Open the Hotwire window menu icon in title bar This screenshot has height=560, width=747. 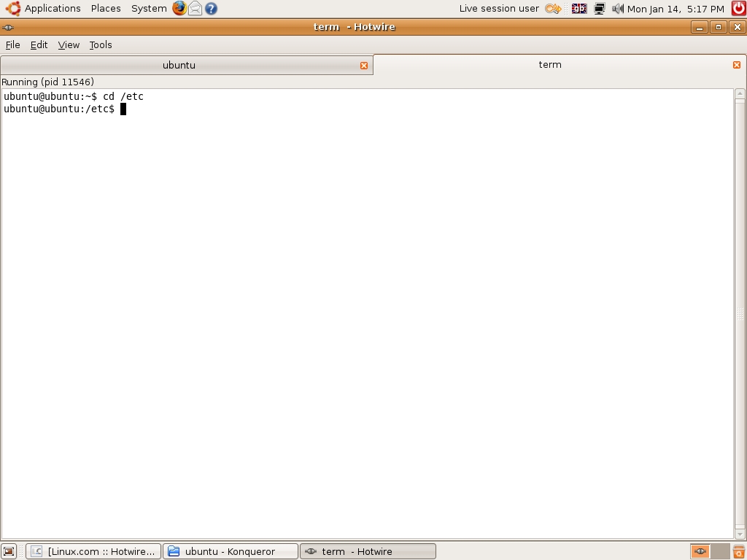(x=8, y=27)
